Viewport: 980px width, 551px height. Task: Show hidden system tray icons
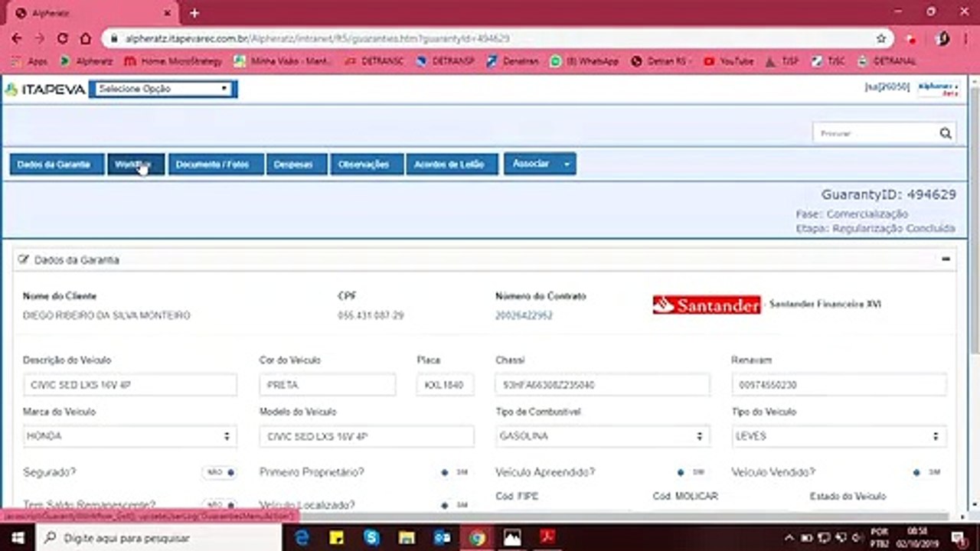click(789, 538)
